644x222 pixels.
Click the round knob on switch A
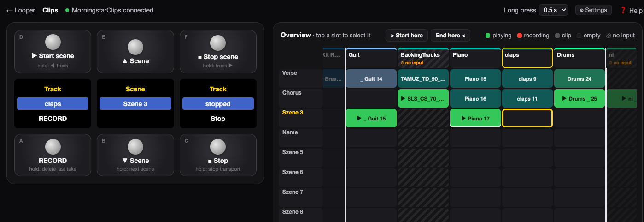(53, 147)
